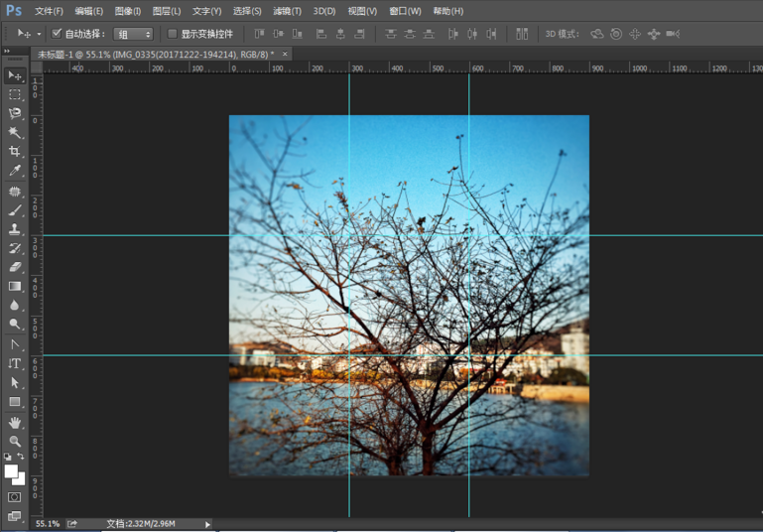This screenshot has height=532, width=763.
Task: Enable the 显示变换控件 checkbox
Action: pos(173,34)
